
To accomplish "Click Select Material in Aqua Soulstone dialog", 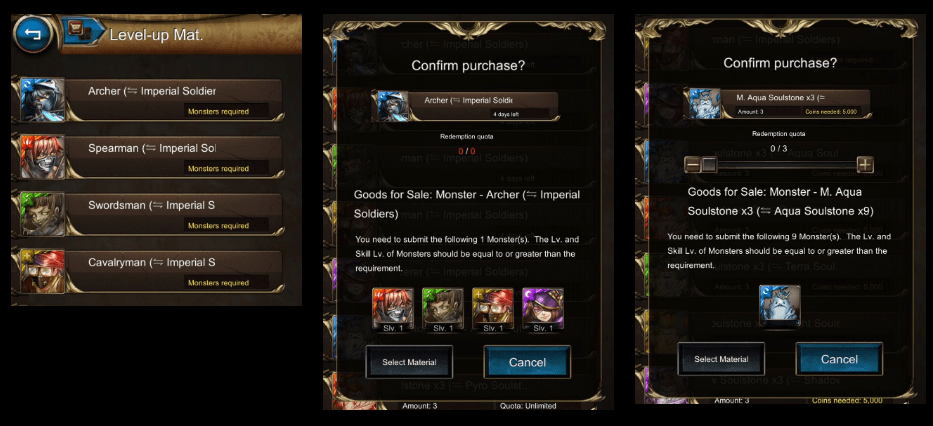I will pos(721,359).
